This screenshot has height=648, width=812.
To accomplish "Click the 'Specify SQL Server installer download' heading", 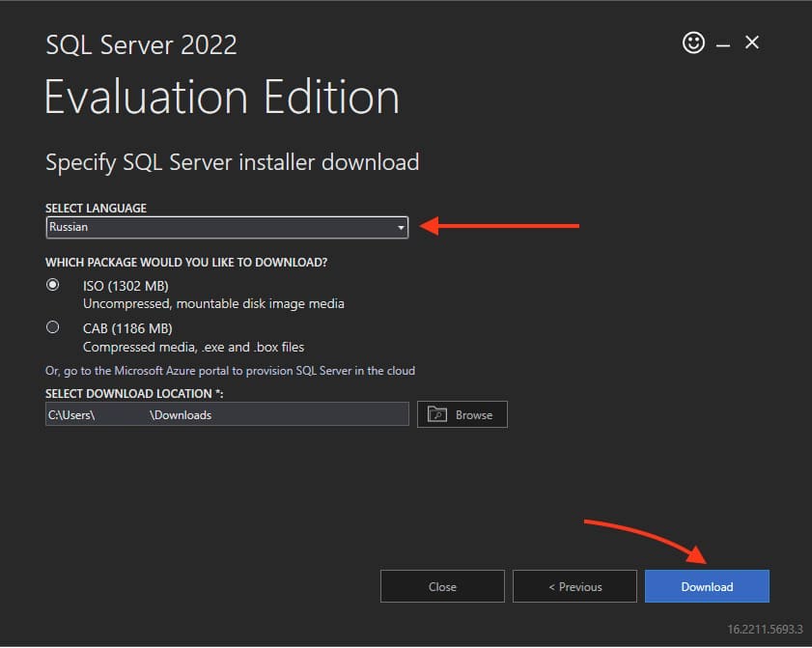I will pos(232,162).
